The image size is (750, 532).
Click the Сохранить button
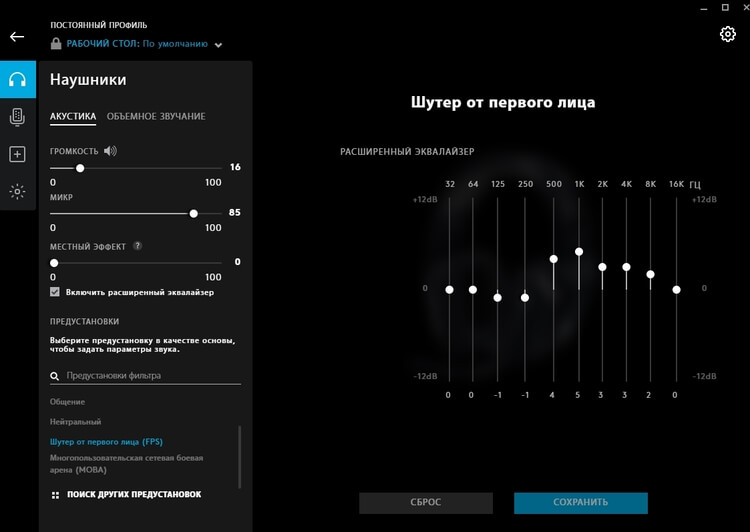click(581, 503)
